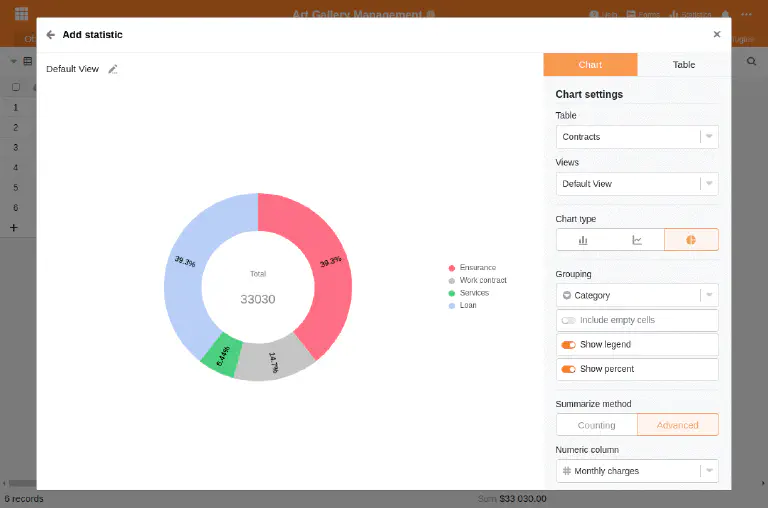Open Numeric column dropdown showing Monthly charges
768x508 pixels.
pyautogui.click(x=637, y=471)
